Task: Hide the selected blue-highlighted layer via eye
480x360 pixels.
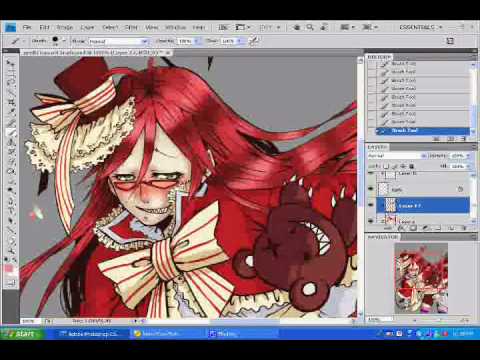Action: [371, 205]
